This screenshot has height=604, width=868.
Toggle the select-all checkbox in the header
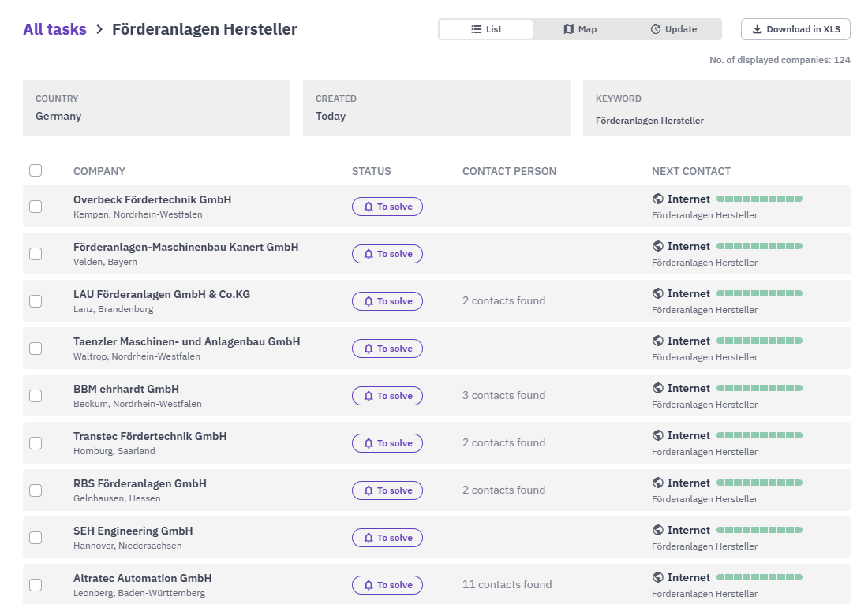36,170
